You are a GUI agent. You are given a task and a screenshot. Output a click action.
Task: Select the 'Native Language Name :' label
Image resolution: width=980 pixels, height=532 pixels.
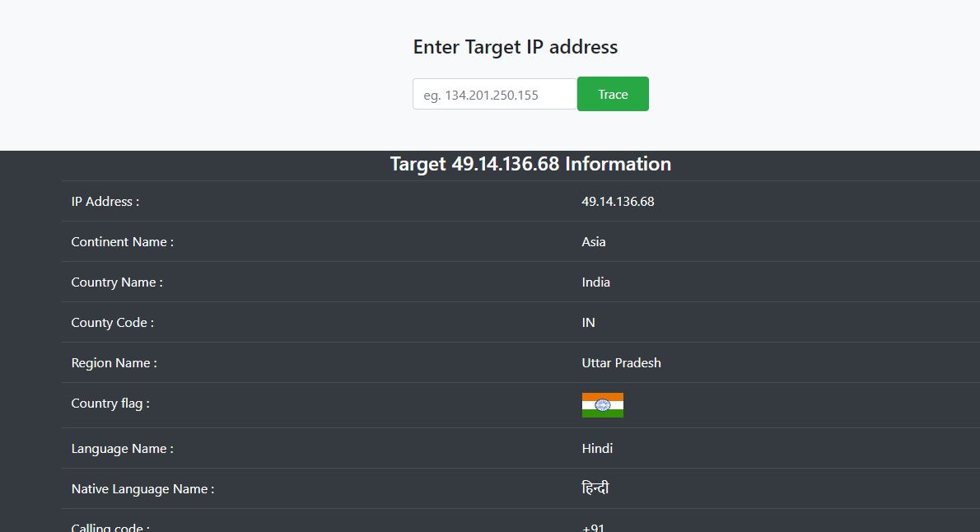[142, 489]
